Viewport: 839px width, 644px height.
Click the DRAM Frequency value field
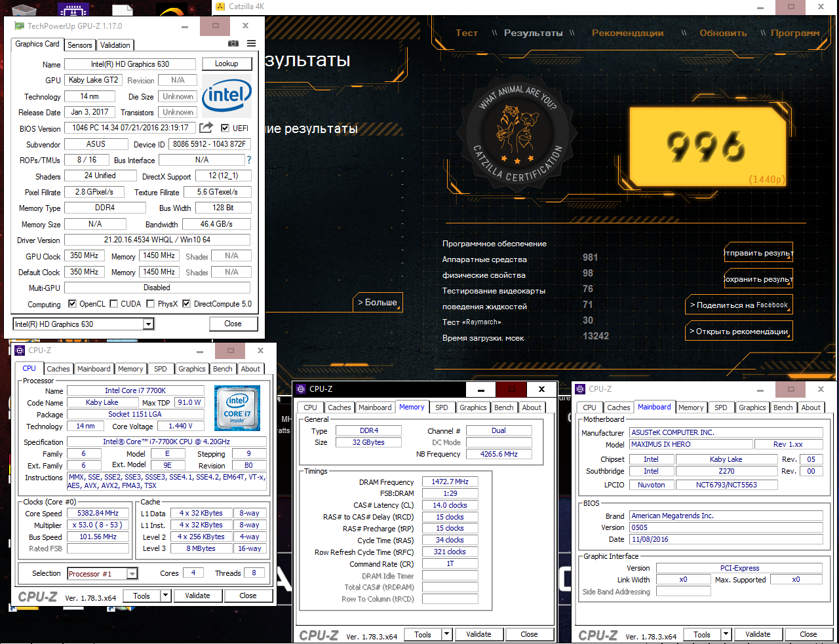point(450,482)
